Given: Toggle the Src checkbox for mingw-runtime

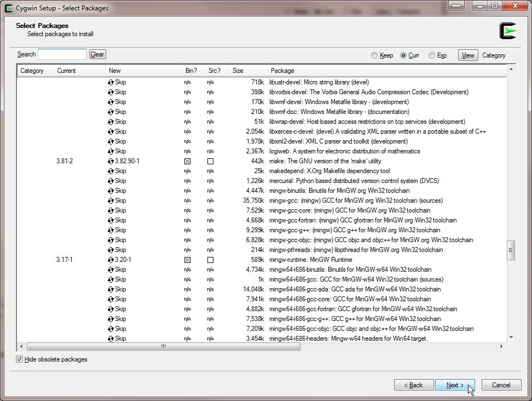Looking at the screenshot, I should click(210, 260).
